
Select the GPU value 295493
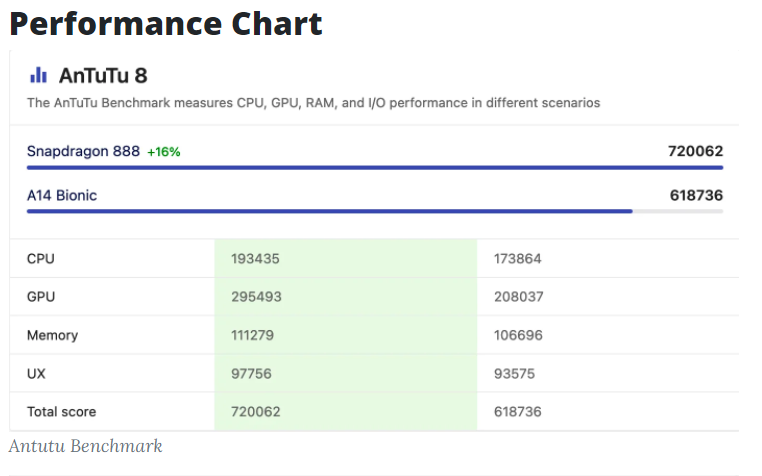[x=256, y=297]
